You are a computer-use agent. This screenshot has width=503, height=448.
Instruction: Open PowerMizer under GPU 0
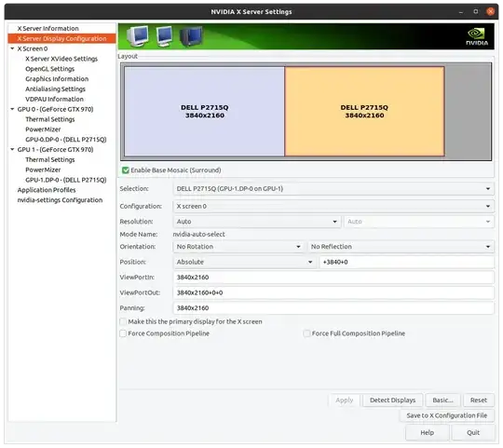click(x=43, y=129)
